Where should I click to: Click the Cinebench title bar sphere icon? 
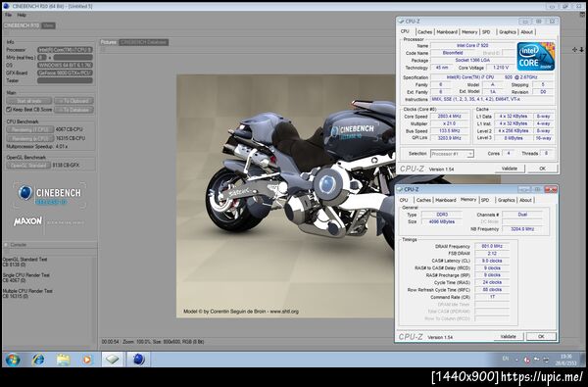pyautogui.click(x=6, y=6)
